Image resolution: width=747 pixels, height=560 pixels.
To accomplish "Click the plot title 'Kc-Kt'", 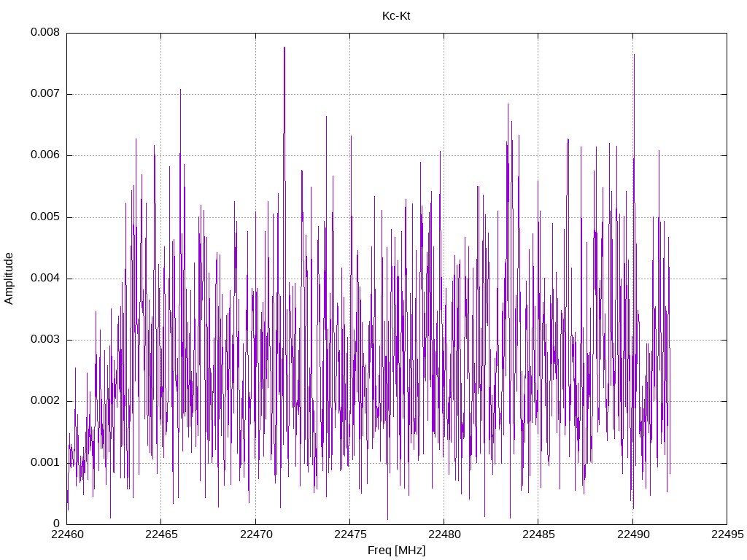I will [396, 16].
